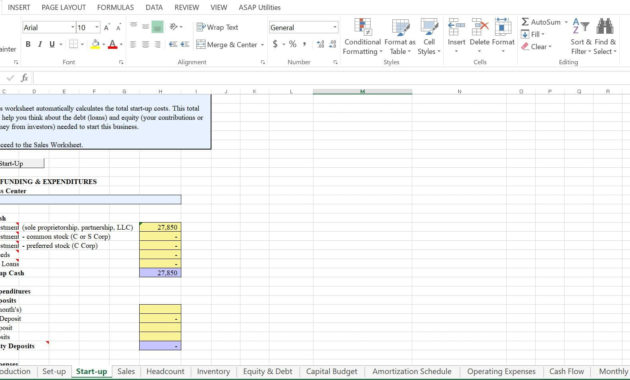Click AutoSum
This screenshot has height=380, width=630.
coord(541,22)
